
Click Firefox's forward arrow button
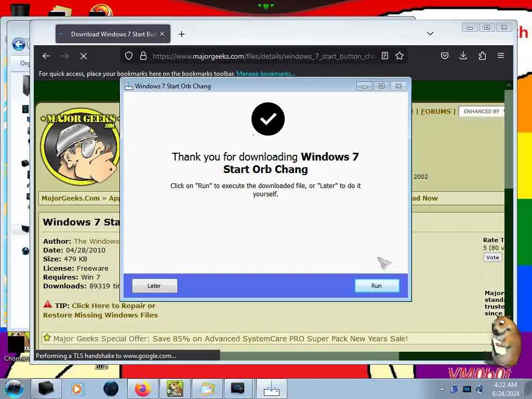tap(65, 56)
